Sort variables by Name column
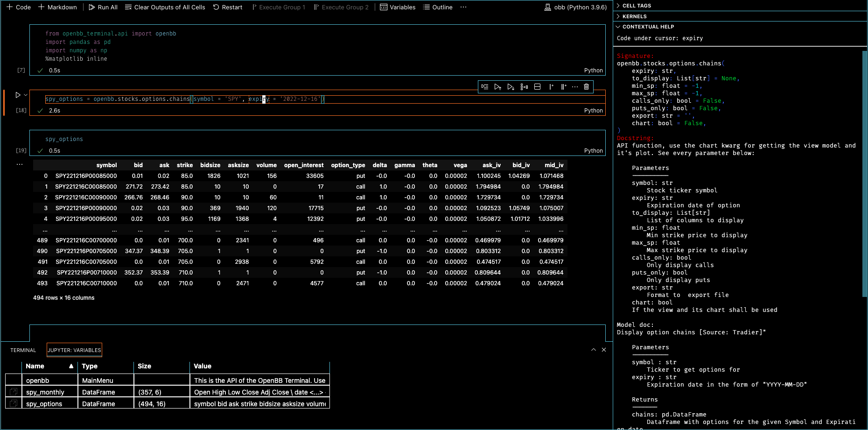The height and width of the screenshot is (430, 868). [49, 366]
